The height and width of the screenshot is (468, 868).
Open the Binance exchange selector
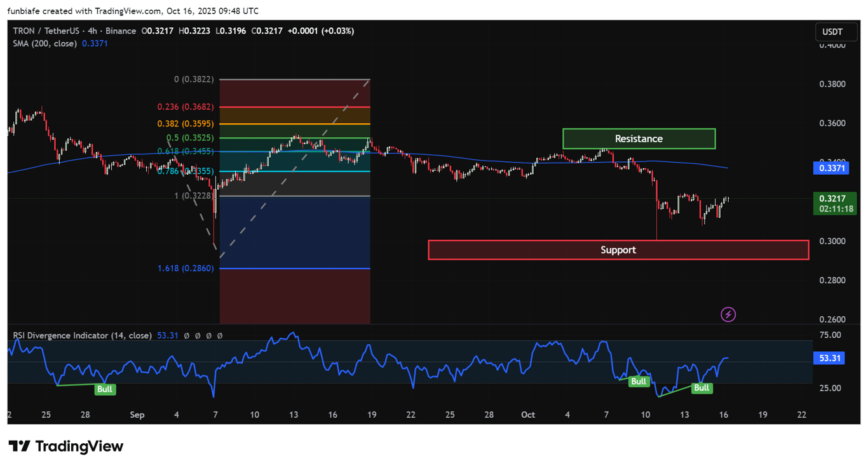click(121, 30)
